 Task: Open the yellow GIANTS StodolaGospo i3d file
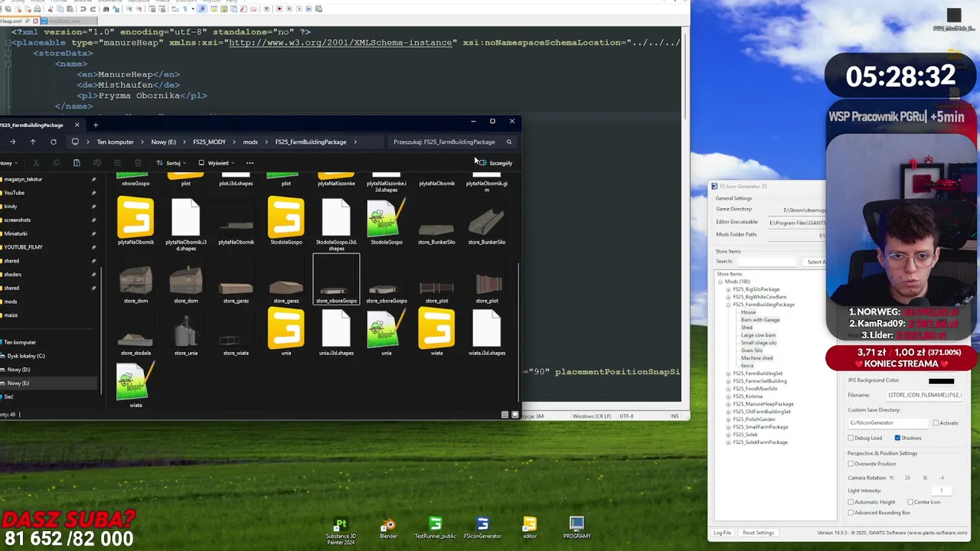286,220
